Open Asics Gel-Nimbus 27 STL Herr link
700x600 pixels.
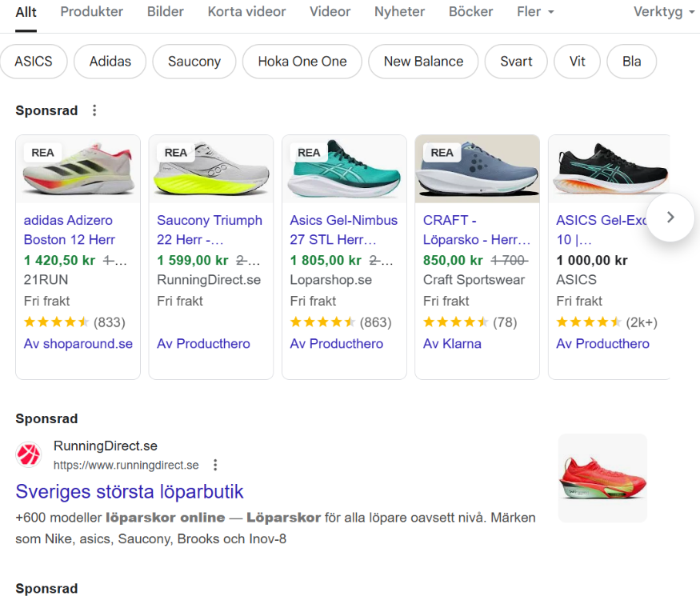[343, 230]
